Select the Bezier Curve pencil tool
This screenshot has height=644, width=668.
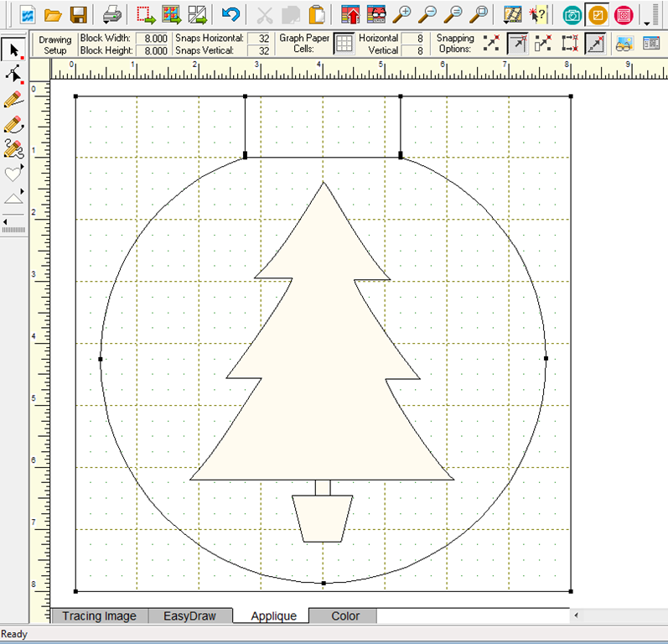coord(13,124)
